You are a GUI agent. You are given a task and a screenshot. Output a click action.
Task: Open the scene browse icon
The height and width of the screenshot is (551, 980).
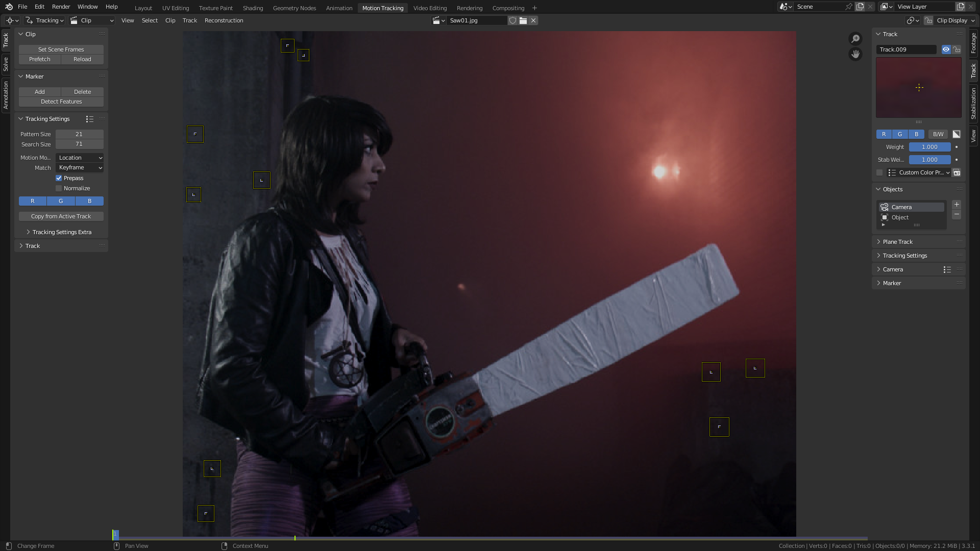(x=786, y=7)
